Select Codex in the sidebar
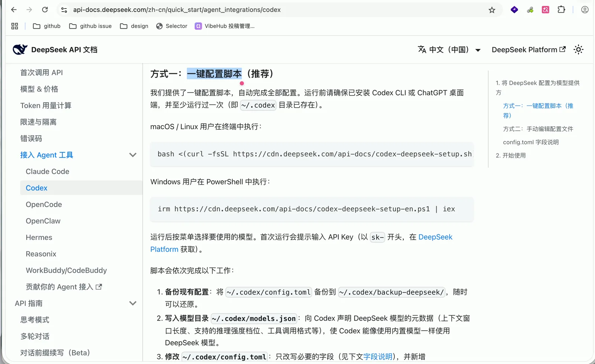The height and width of the screenshot is (364, 595). [81, 188]
